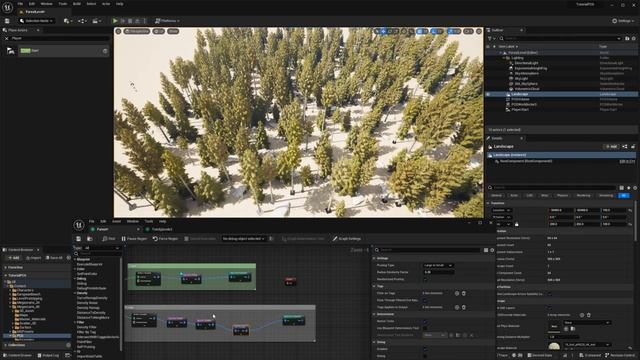Open the Build menu in main menu bar
This screenshot has height=360, width=640.
[x=76, y=4]
